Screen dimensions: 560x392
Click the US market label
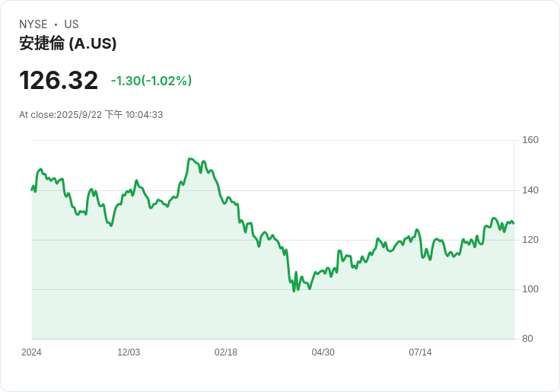72,24
